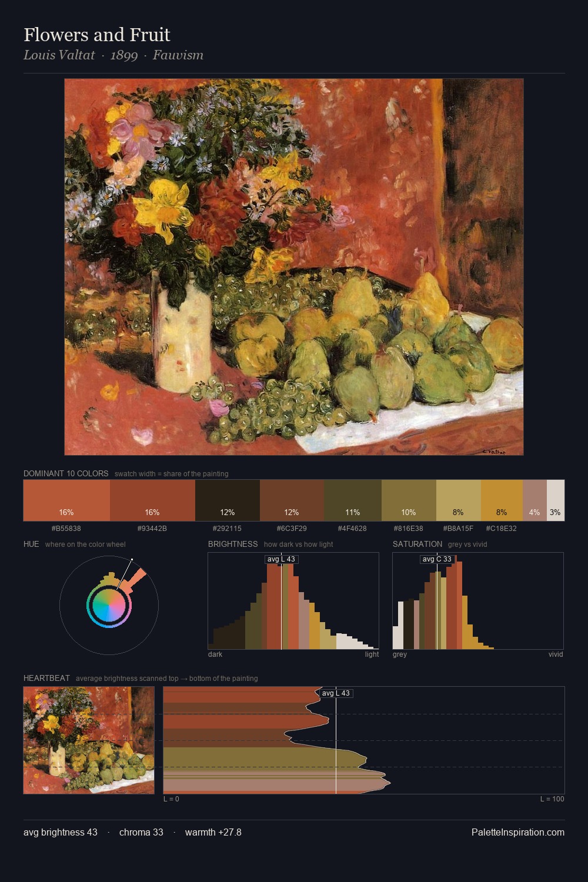
Task: Select the #93442B rust swatch showing 16%
Action: coord(152,500)
